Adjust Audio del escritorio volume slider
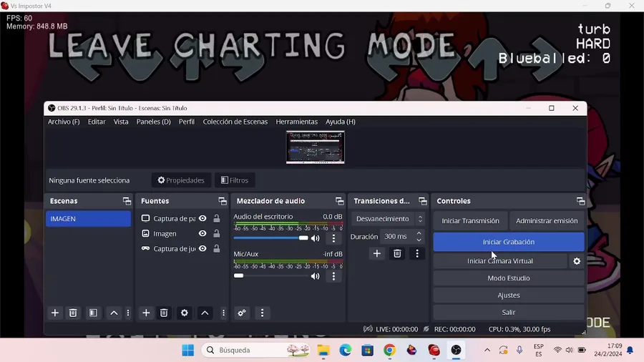The height and width of the screenshot is (362, 644). [x=270, y=238]
